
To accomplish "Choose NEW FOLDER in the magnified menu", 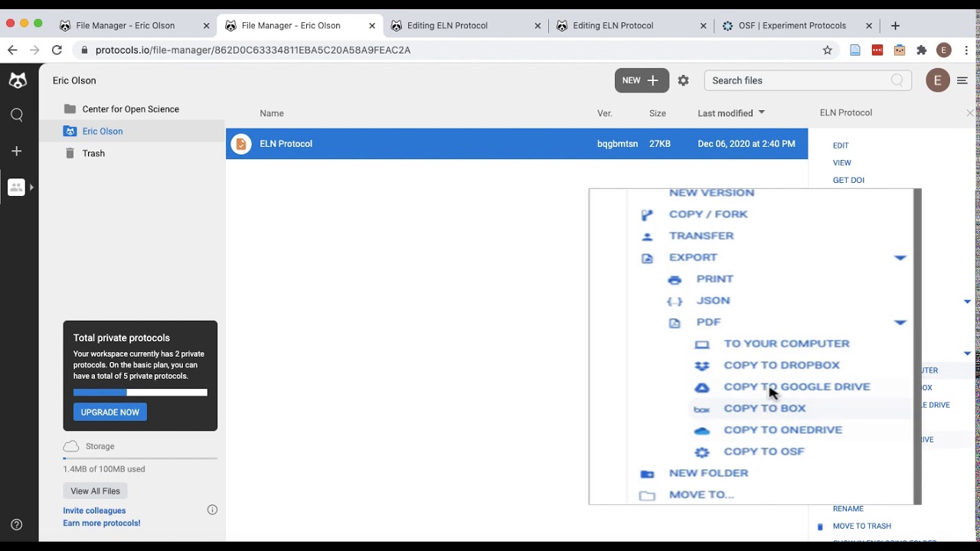I will coord(709,474).
